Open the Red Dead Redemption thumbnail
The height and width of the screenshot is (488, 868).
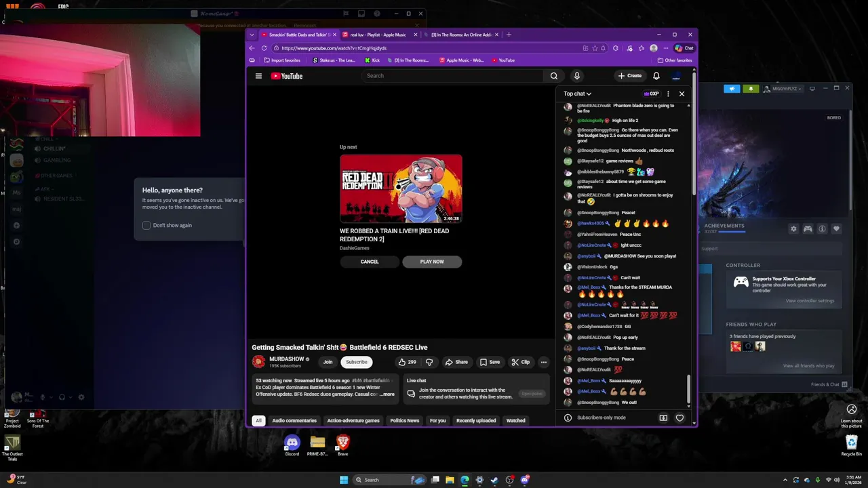click(401, 188)
